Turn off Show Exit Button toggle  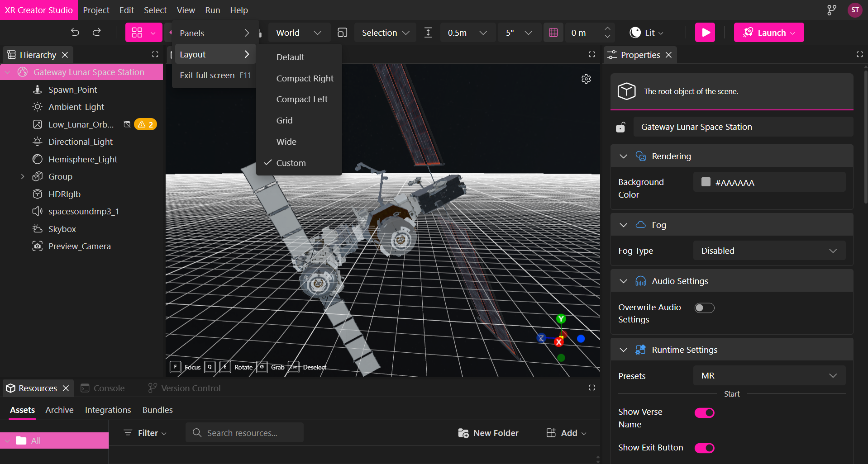(x=704, y=448)
